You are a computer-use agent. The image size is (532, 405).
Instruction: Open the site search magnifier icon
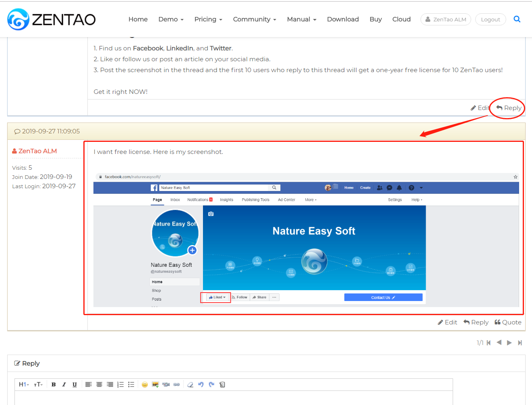click(x=517, y=19)
